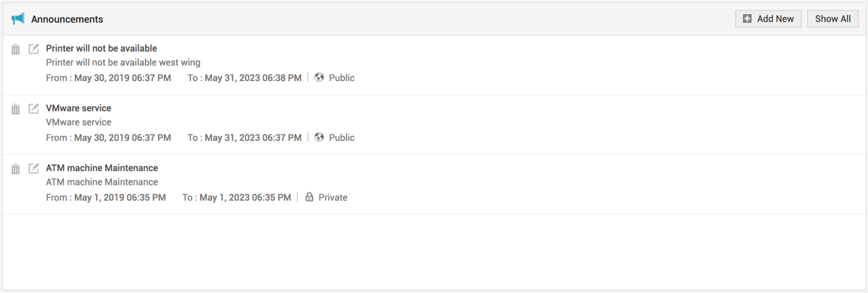Delete the Printer will not be available announcement

[x=16, y=49]
